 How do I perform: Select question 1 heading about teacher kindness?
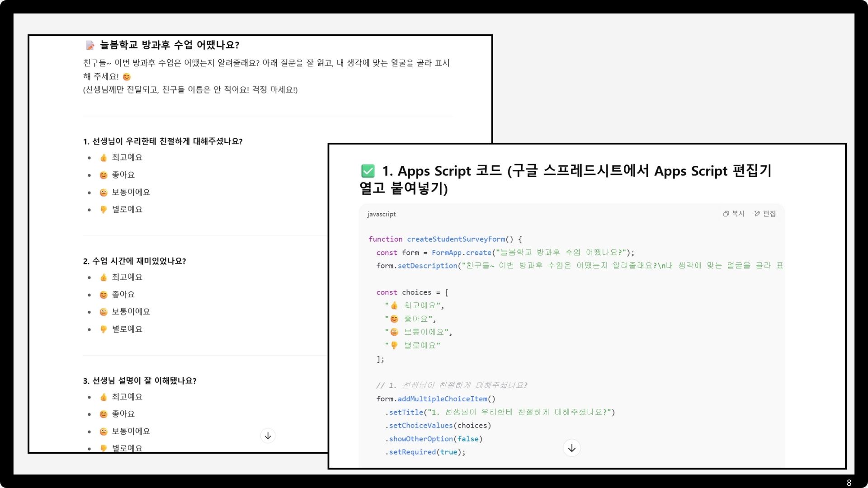163,141
